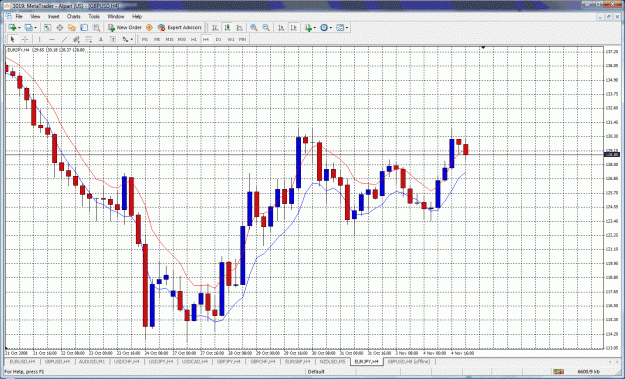Click the MetaTrader application icon in title bar
This screenshot has height=379, width=625.
click(x=6, y=6)
